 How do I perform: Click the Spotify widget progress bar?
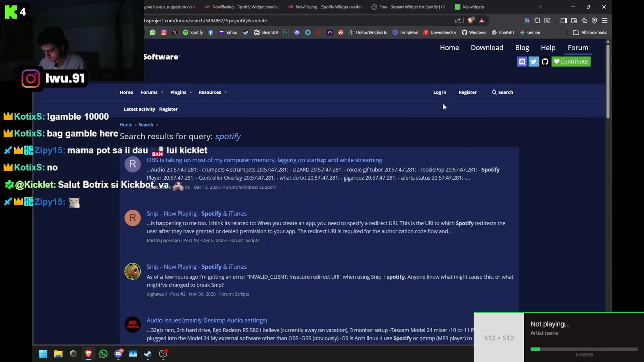click(584, 349)
